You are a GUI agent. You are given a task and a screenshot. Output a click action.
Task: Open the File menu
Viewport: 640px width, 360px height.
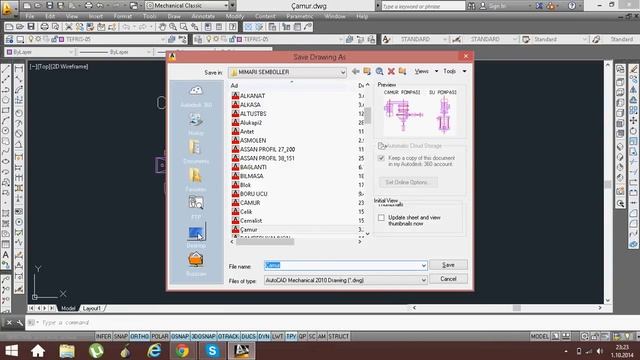point(30,16)
